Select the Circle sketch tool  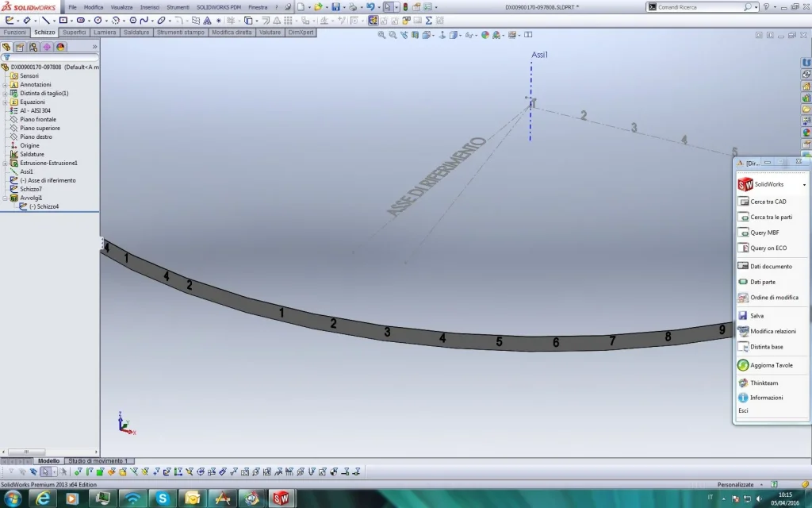(98, 20)
